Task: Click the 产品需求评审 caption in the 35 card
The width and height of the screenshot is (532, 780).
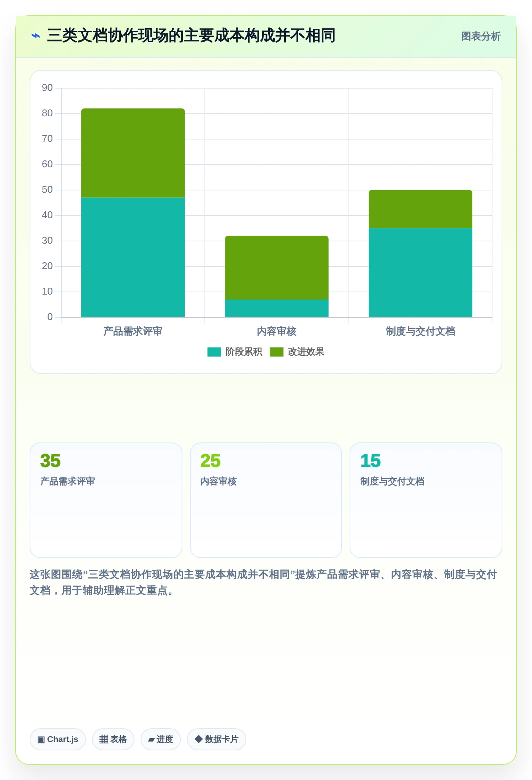Action: 68,481
